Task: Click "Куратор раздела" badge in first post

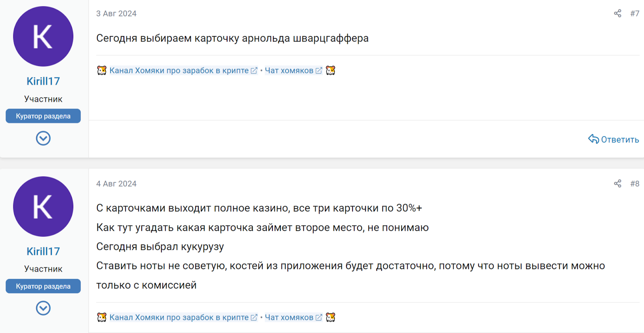Action: click(x=43, y=116)
